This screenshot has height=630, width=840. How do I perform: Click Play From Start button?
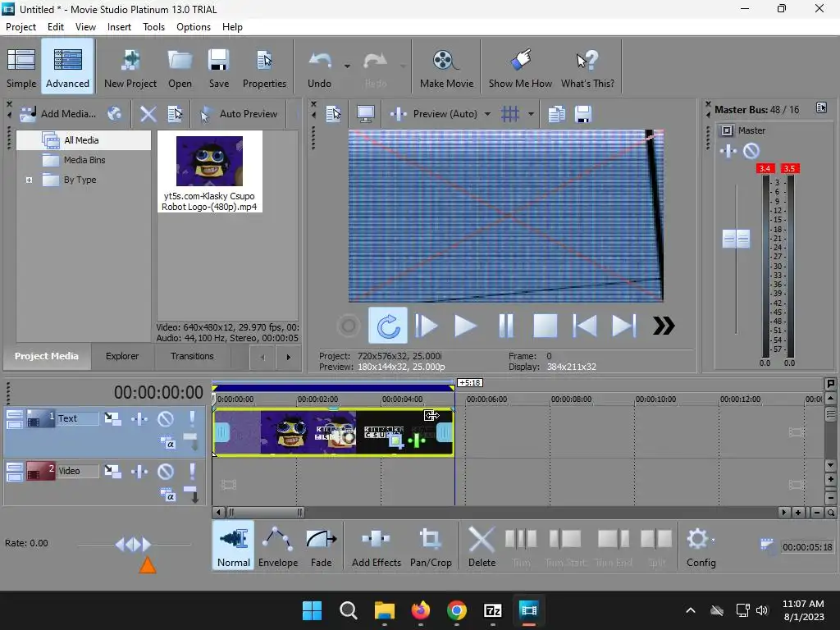click(x=427, y=326)
